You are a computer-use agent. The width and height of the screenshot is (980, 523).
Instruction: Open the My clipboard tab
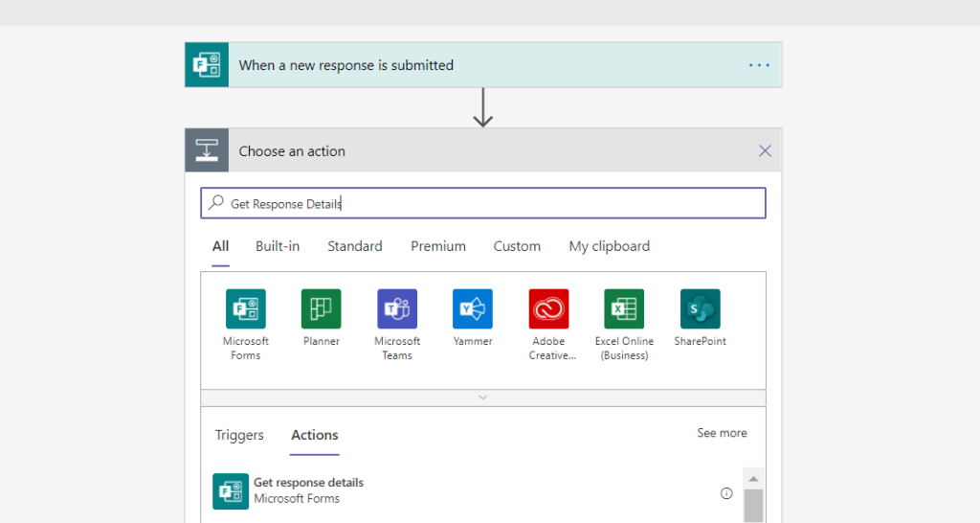pos(609,246)
